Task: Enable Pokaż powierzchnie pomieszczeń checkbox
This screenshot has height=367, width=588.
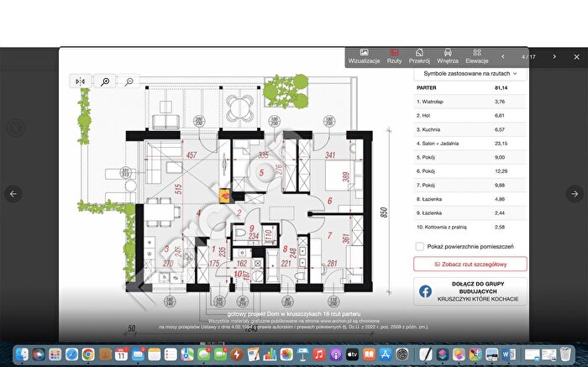Action: coord(420,246)
